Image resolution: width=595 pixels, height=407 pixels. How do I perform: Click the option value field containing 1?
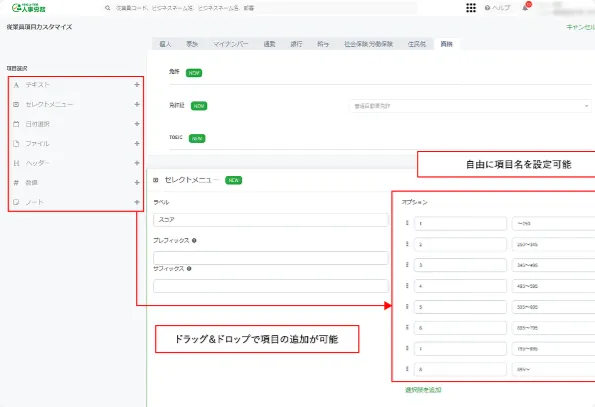(460, 223)
